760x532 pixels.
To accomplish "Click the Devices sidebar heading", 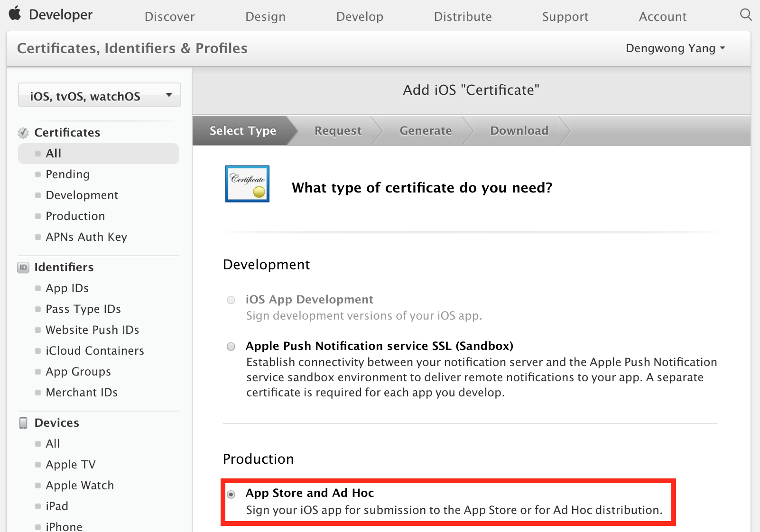I will click(x=57, y=423).
